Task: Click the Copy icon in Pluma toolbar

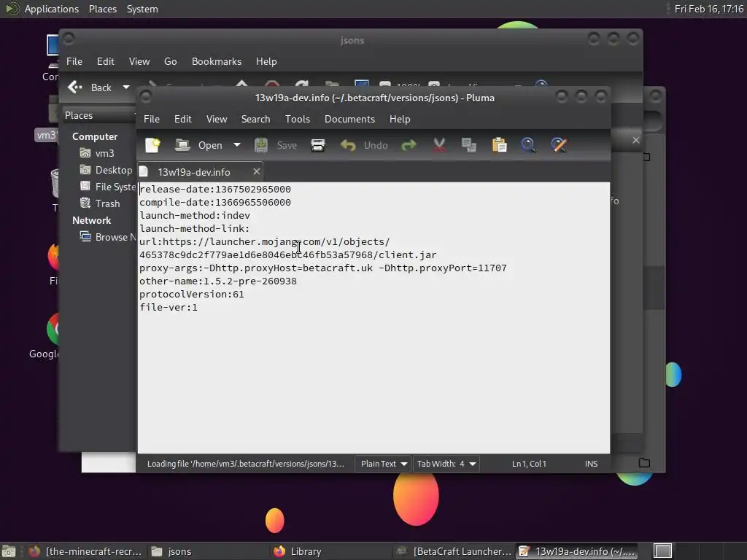Action: coord(469,145)
